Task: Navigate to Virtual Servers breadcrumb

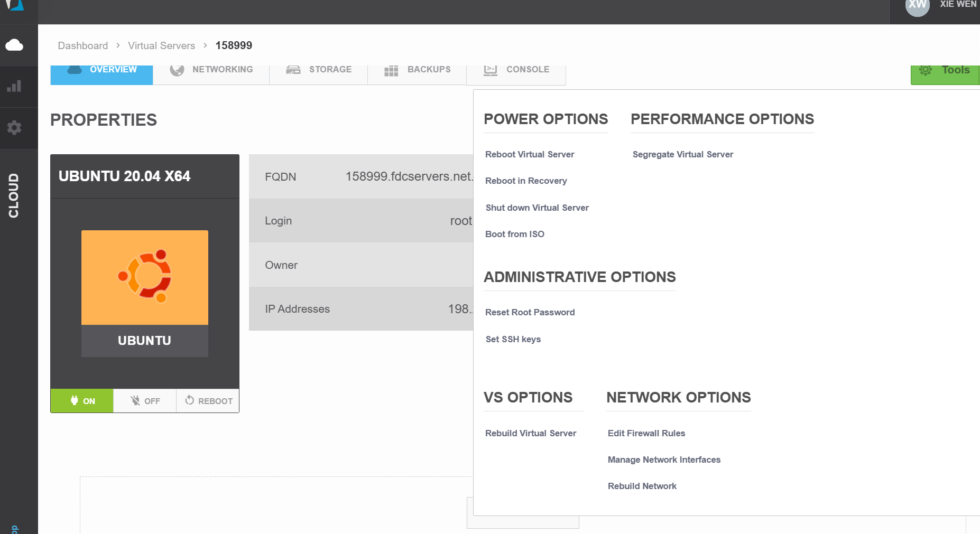Action: [x=161, y=45]
